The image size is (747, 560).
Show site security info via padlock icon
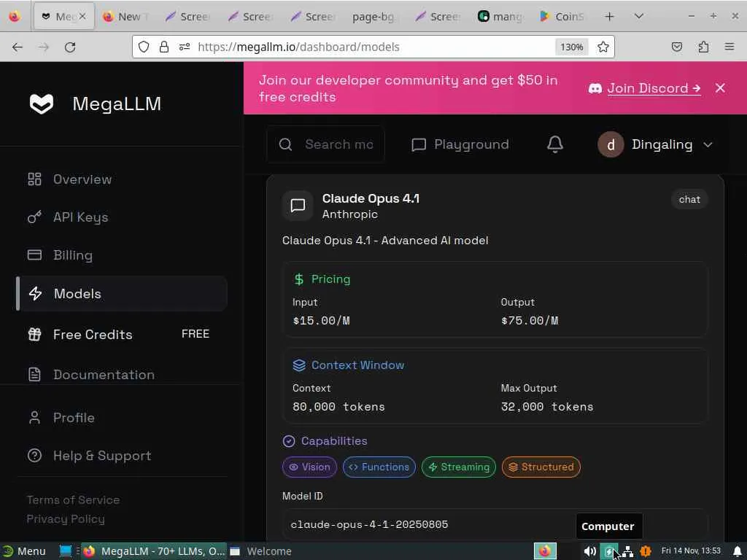coord(164,47)
